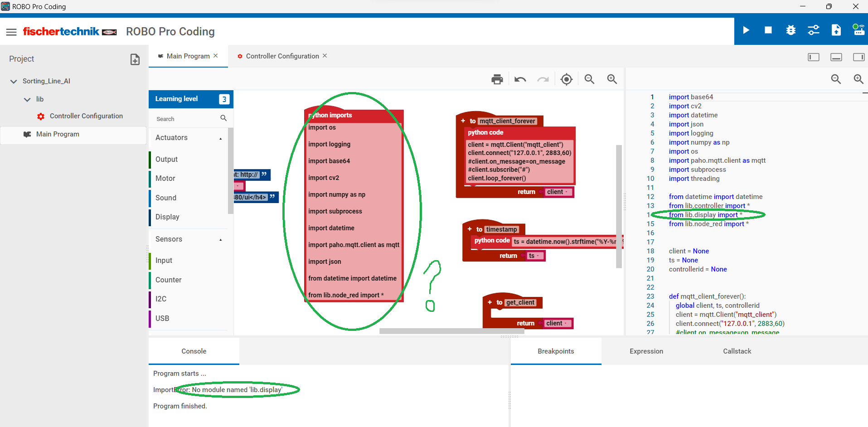Toggle the bottom panel layout

point(836,57)
